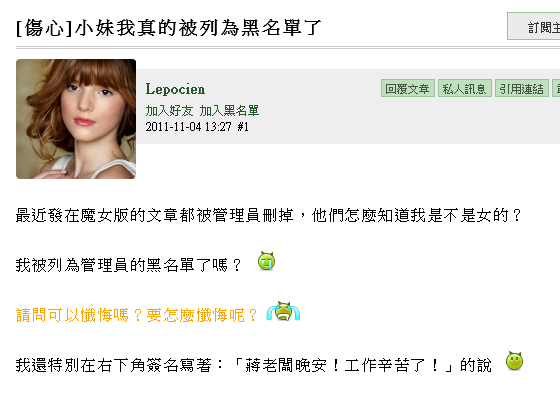
Task: Click the sobbing emoticon with blue tears
Action: coord(283,311)
